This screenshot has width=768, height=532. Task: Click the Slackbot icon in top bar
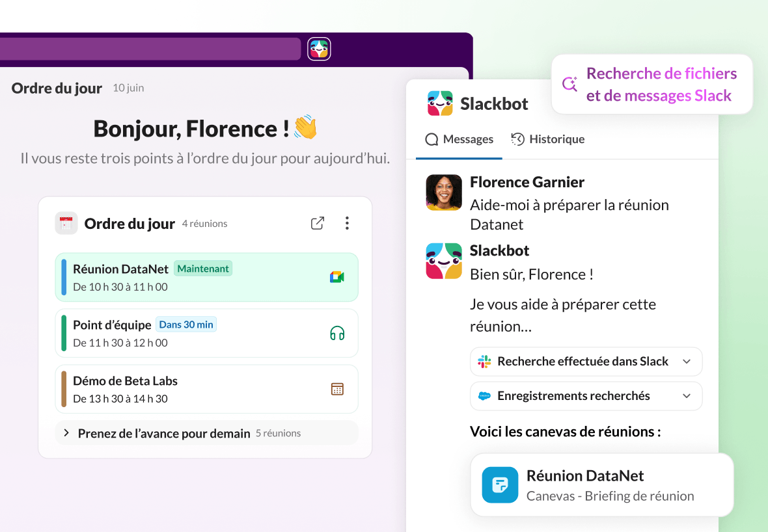(x=319, y=49)
